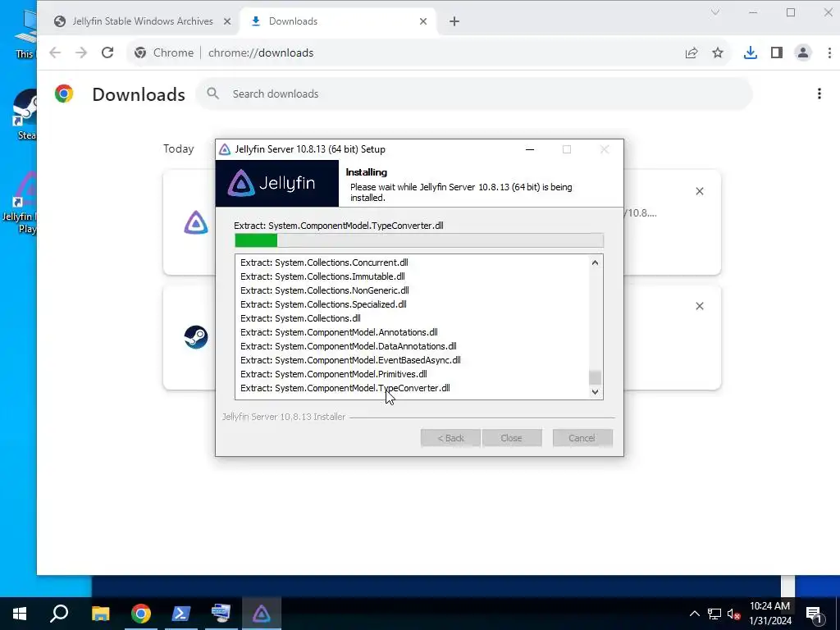Open the notification center icon
840x630 pixels.
coord(815,614)
